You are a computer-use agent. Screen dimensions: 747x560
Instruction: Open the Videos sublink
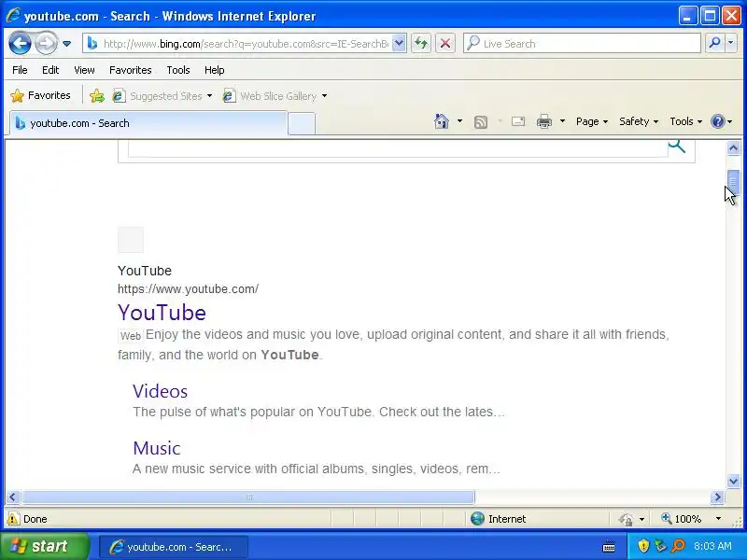160,391
